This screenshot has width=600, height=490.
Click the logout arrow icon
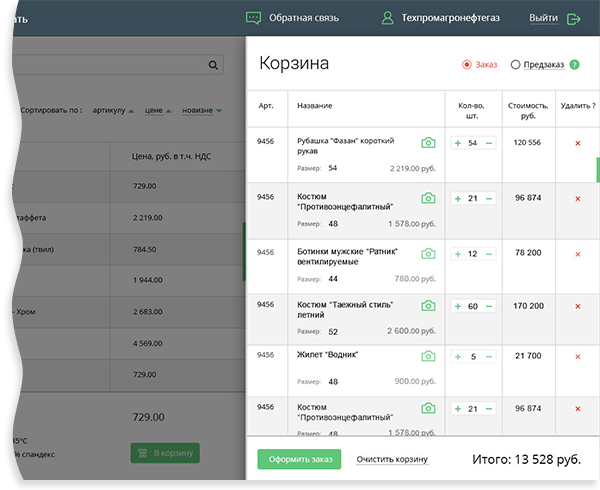[x=574, y=19]
